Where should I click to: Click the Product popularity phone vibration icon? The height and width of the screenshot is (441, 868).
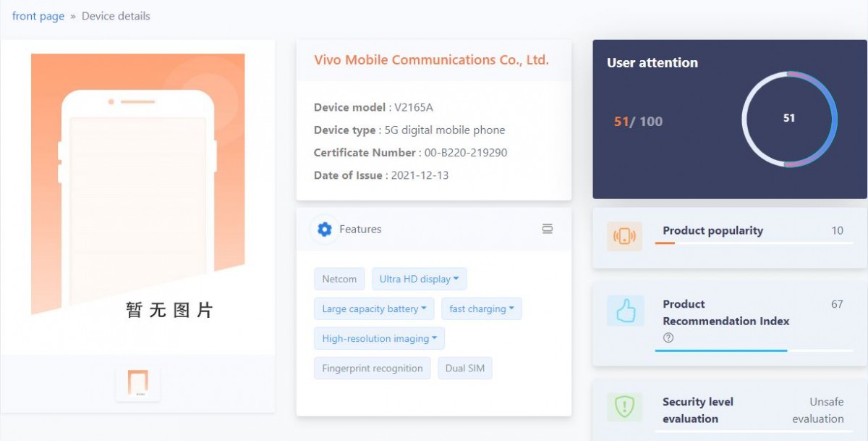(x=624, y=237)
